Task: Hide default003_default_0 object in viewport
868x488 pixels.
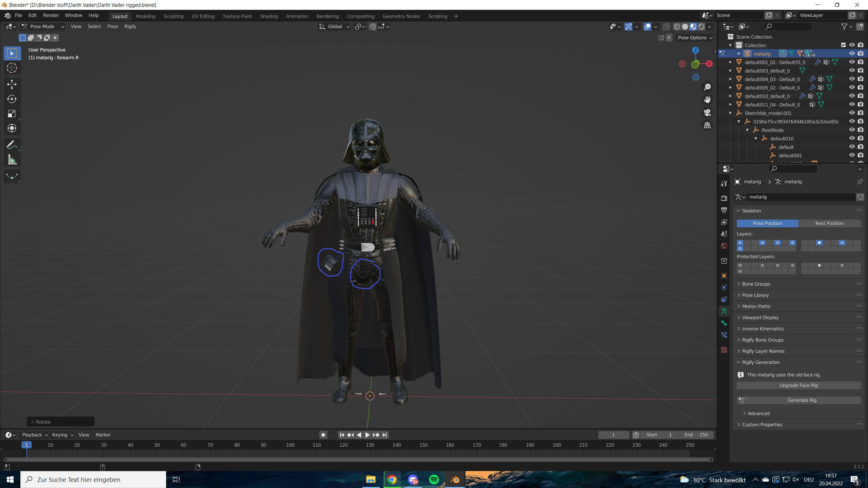Action: click(852, 70)
